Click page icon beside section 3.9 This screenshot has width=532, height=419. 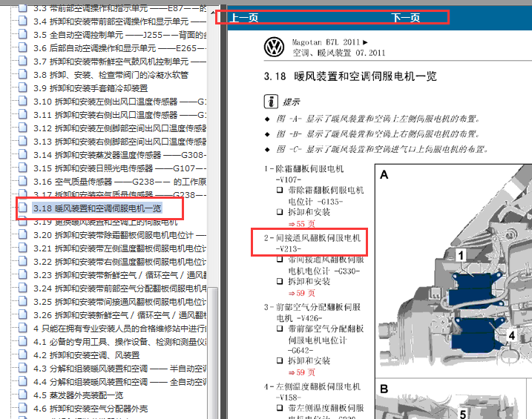[x=23, y=88]
